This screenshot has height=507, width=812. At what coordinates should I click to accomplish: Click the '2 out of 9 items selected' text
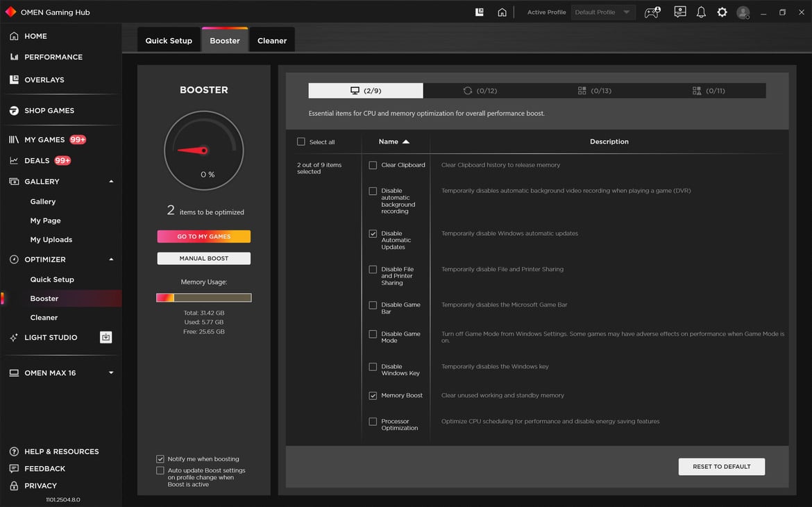tap(319, 168)
